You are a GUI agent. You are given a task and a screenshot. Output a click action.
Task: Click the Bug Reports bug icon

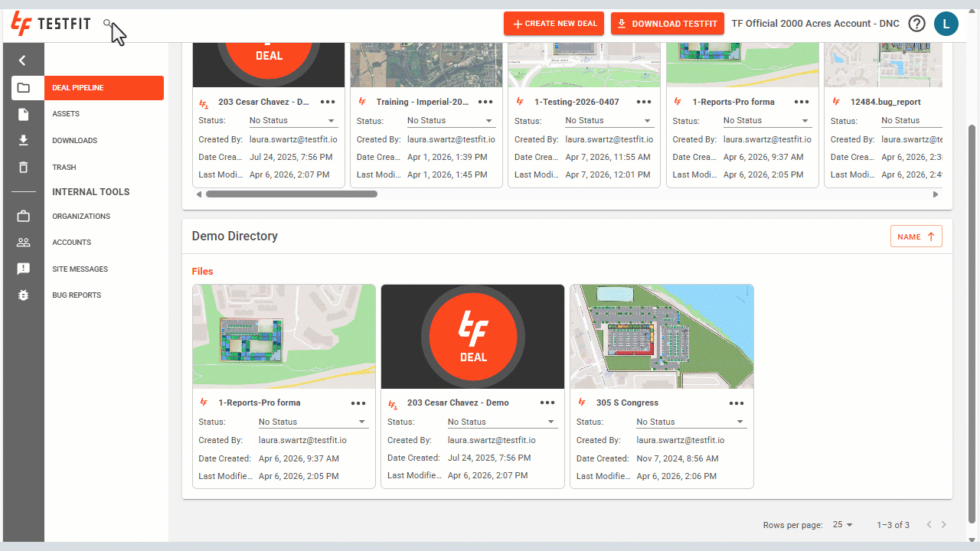click(x=23, y=295)
